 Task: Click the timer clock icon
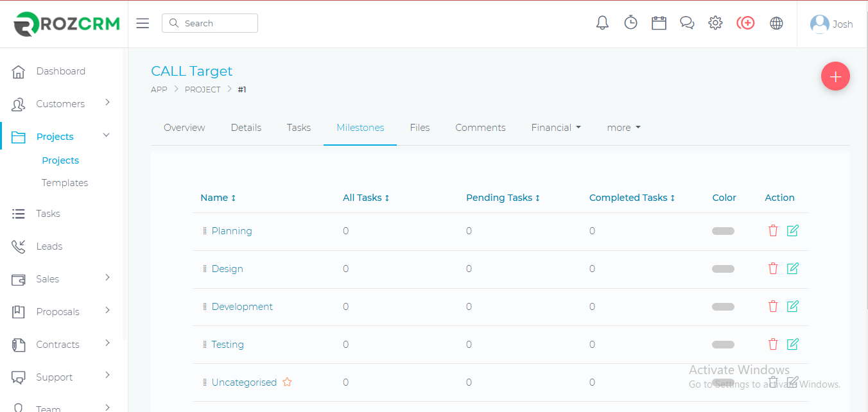630,23
